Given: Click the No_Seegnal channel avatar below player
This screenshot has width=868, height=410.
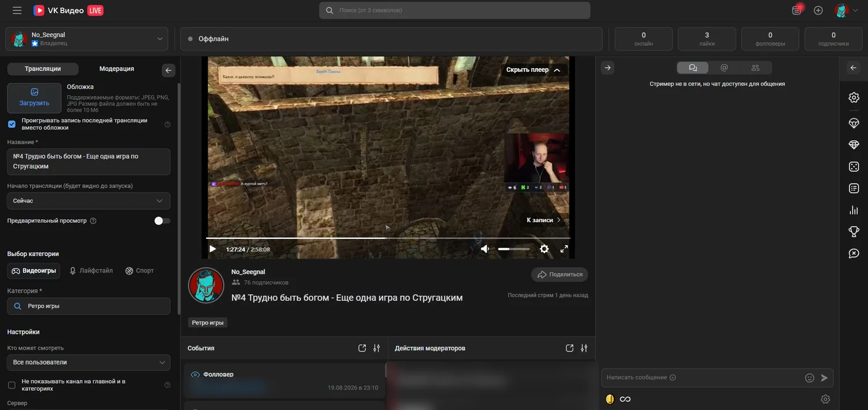Looking at the screenshot, I should [x=206, y=285].
